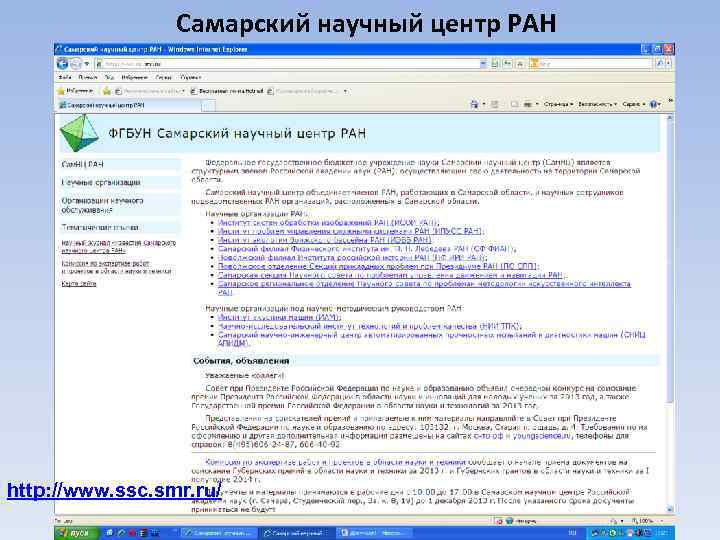Click the magnifier search button
720x540 pixels.
point(660,64)
